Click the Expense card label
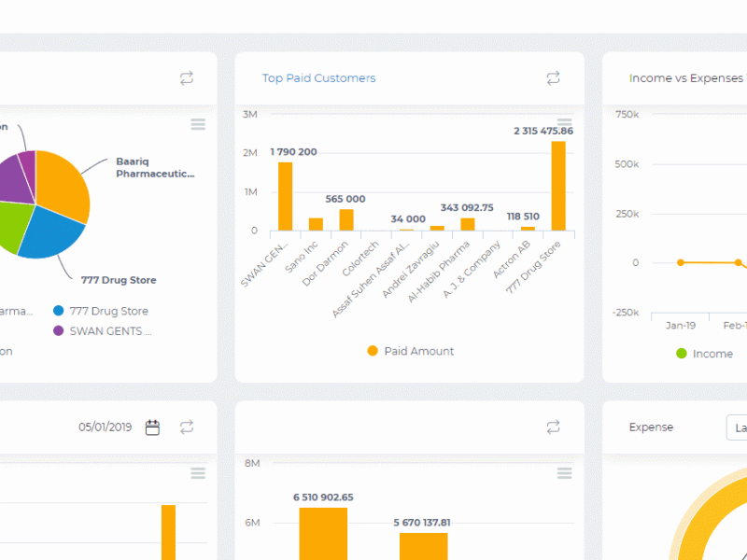The image size is (747, 560). tap(651, 427)
